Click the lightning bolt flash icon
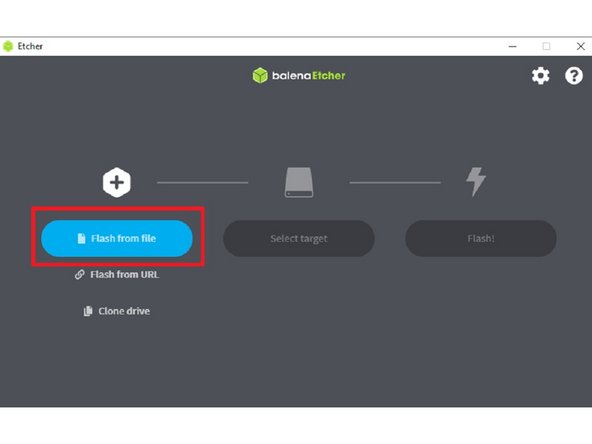 [476, 182]
